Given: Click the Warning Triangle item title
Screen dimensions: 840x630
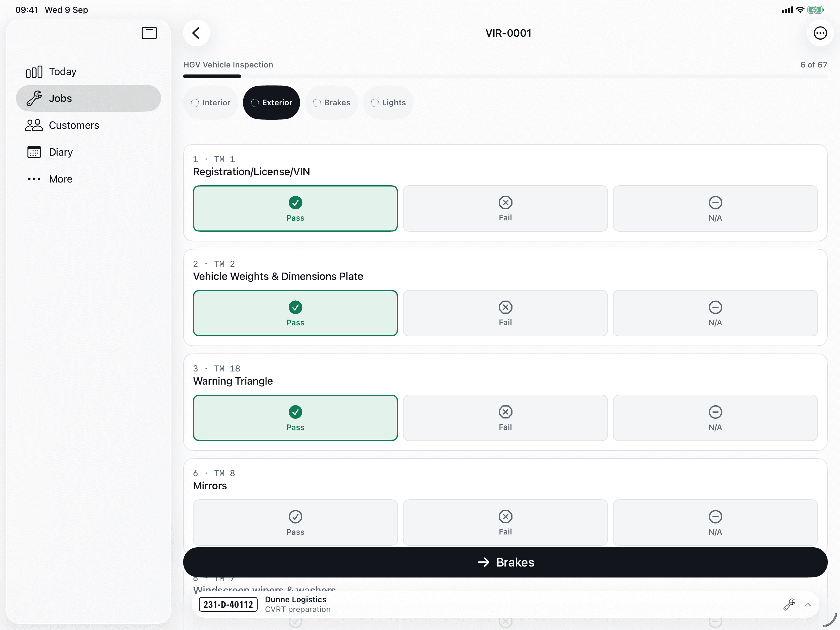Looking at the screenshot, I should click(233, 381).
